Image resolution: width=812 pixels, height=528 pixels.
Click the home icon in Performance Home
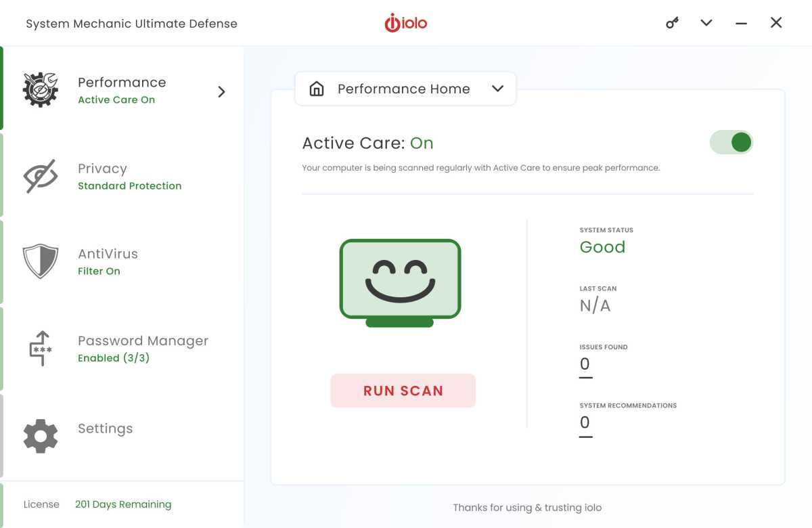click(x=317, y=89)
